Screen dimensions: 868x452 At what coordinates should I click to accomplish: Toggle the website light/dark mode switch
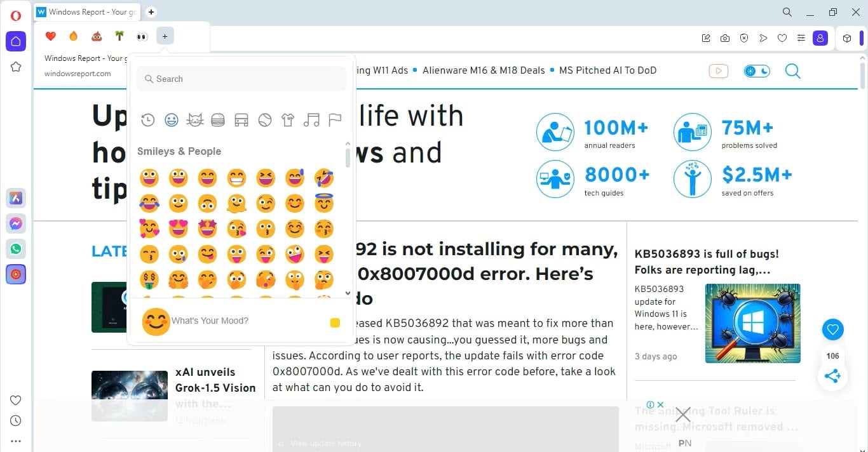[757, 71]
